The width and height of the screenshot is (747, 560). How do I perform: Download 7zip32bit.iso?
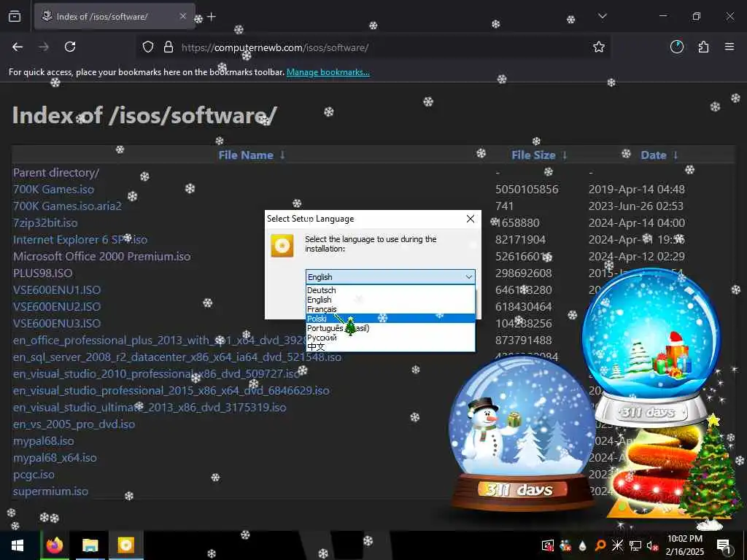tap(45, 223)
